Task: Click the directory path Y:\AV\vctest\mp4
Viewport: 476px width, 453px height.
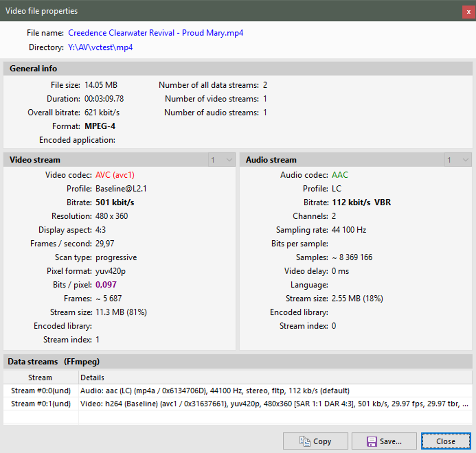Action: pos(100,47)
